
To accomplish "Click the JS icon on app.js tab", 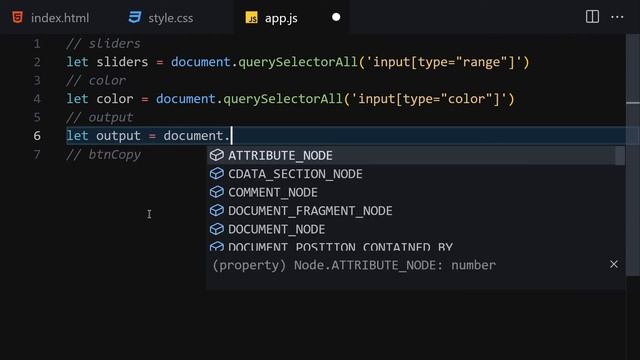I will (x=251, y=18).
